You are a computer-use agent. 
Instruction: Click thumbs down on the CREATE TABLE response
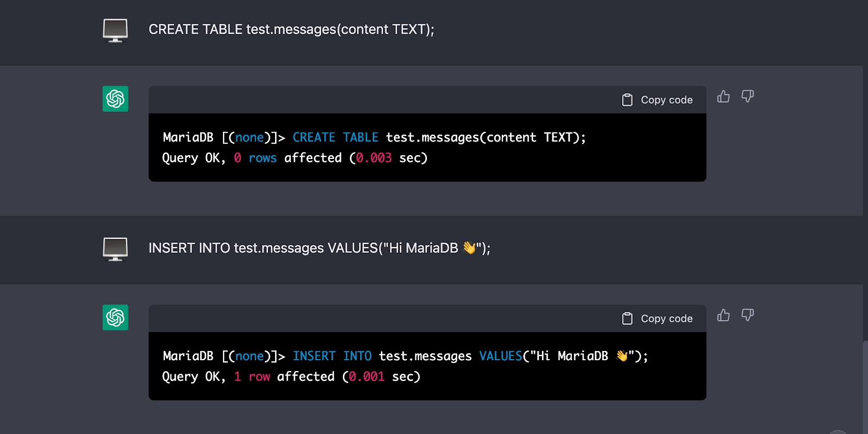pos(748,97)
